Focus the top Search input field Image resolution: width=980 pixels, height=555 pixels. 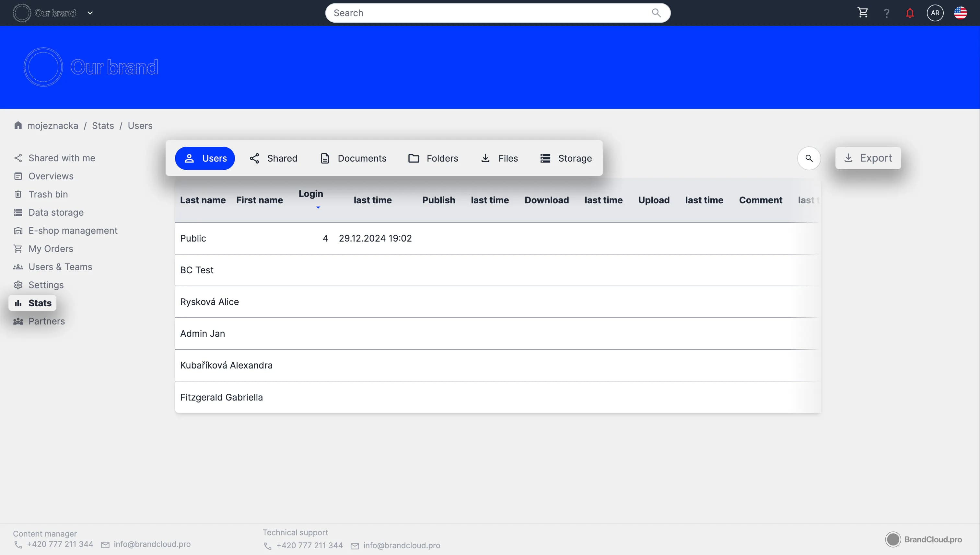coord(488,13)
